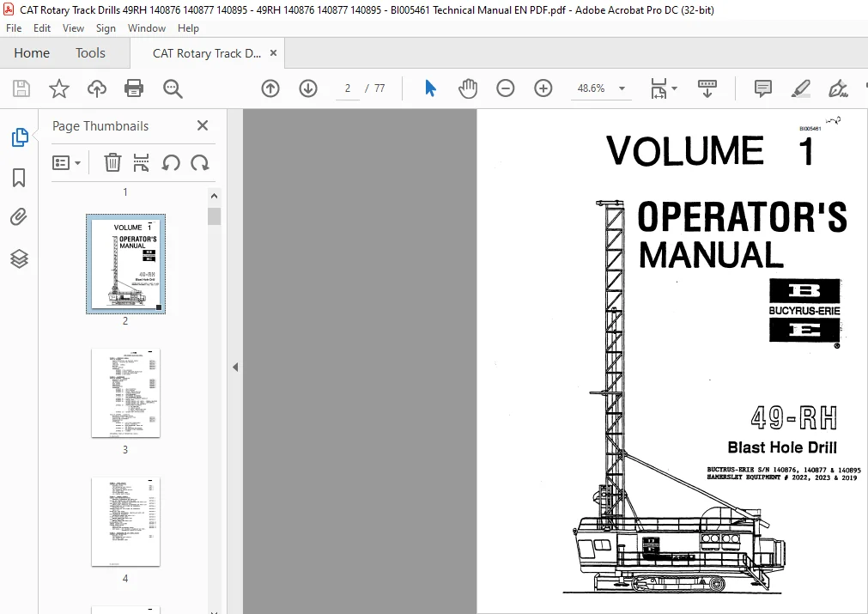
Task: Click the page thumbnail print/extract icon
Action: click(141, 163)
